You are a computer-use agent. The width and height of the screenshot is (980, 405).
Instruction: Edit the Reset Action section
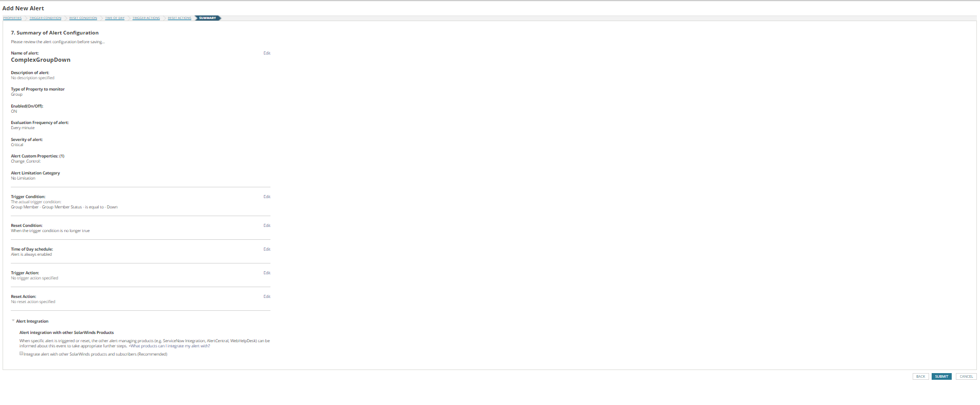267,296
